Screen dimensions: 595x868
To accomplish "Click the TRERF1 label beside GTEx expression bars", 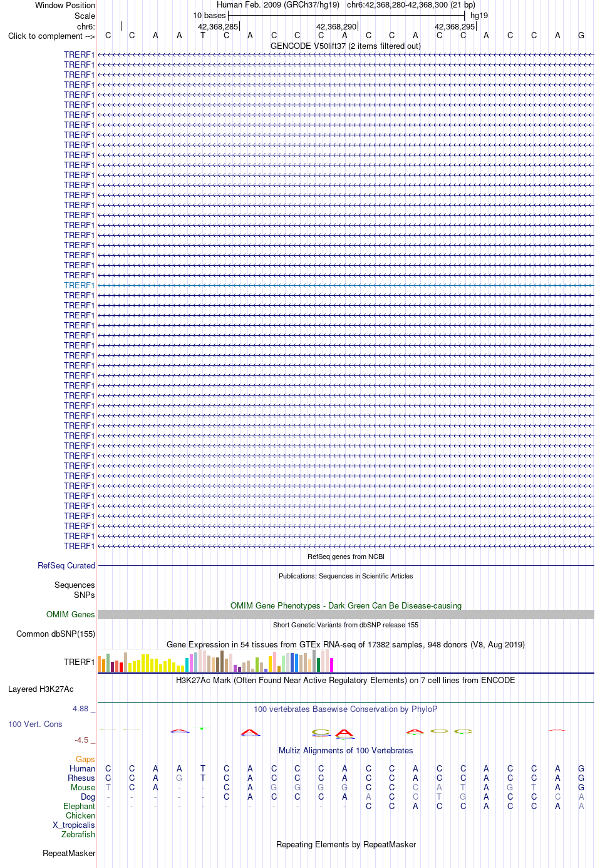I will pyautogui.click(x=79, y=662).
